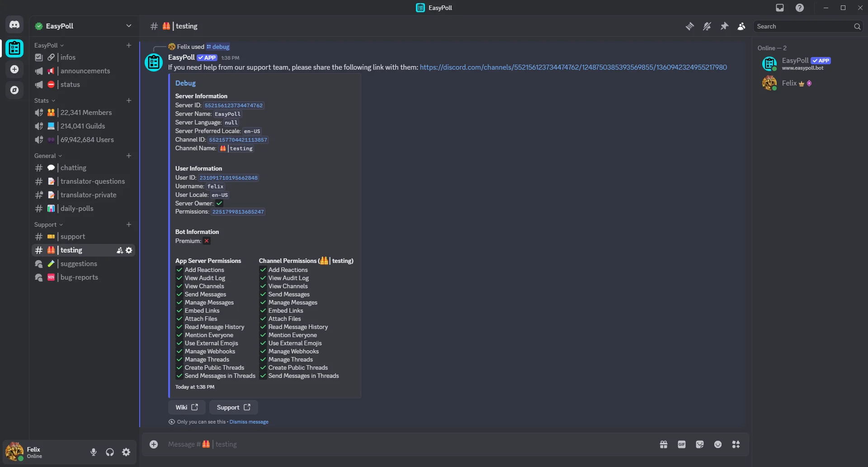868x467 pixels.
Task: Open Apps via the shapes icon
Action: pos(736,444)
